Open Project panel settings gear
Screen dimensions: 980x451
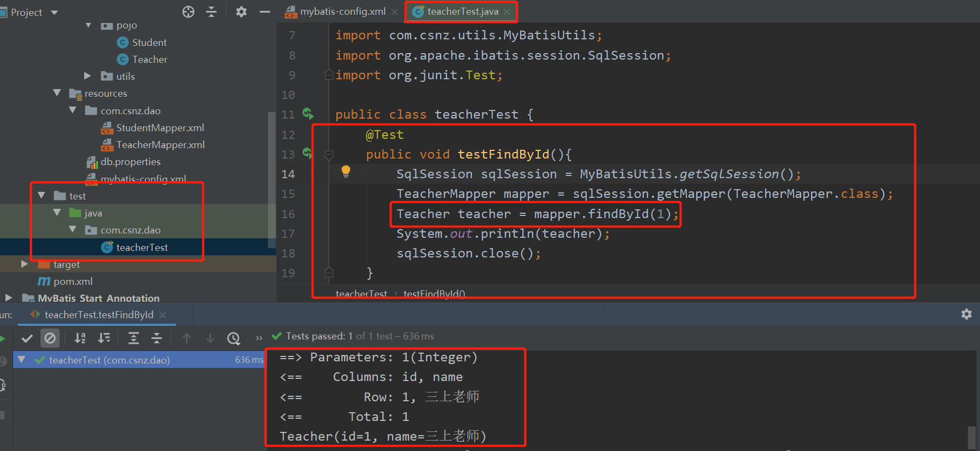[241, 12]
